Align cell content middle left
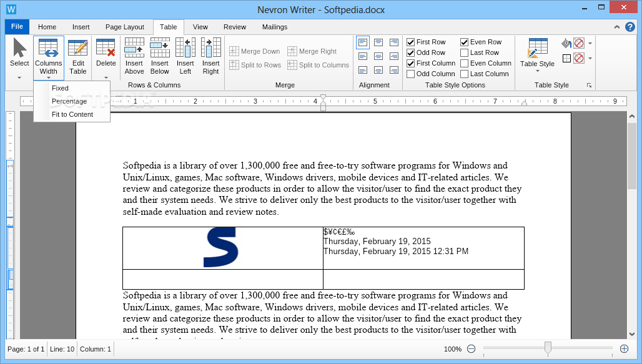Image resolution: width=642 pixels, height=364 pixels. (x=363, y=56)
